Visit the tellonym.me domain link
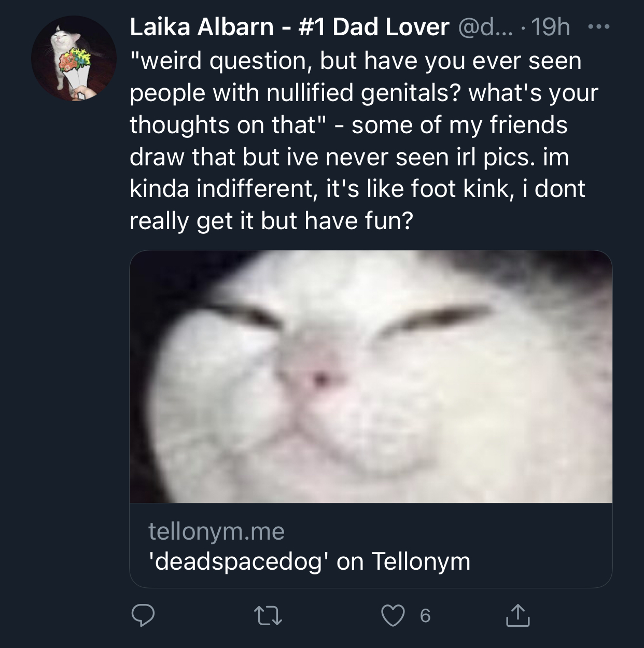 pos(216,531)
